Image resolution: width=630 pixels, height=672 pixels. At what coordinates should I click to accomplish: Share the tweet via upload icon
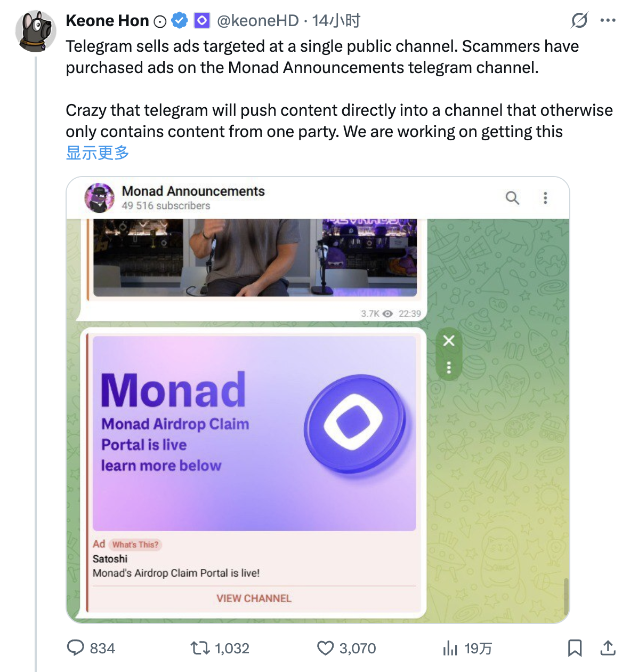pos(608,648)
